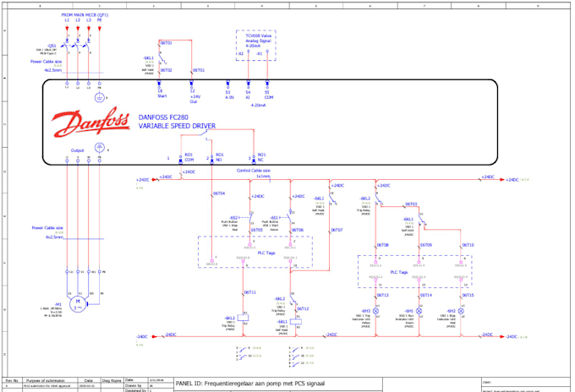This screenshot has height=392, width=575.
Task: Select the -QS1 breaker label
Action: 52,46
